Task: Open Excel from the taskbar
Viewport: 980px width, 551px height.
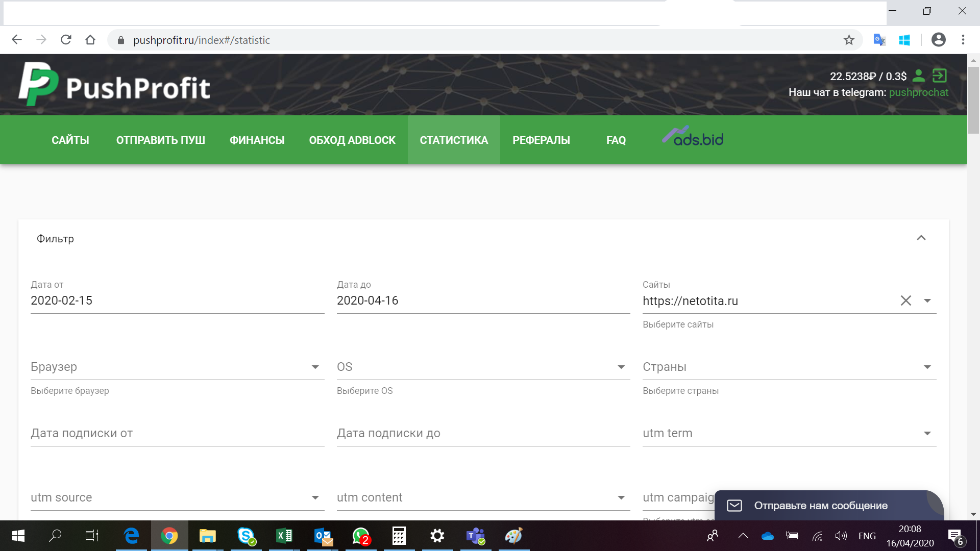Action: point(284,536)
